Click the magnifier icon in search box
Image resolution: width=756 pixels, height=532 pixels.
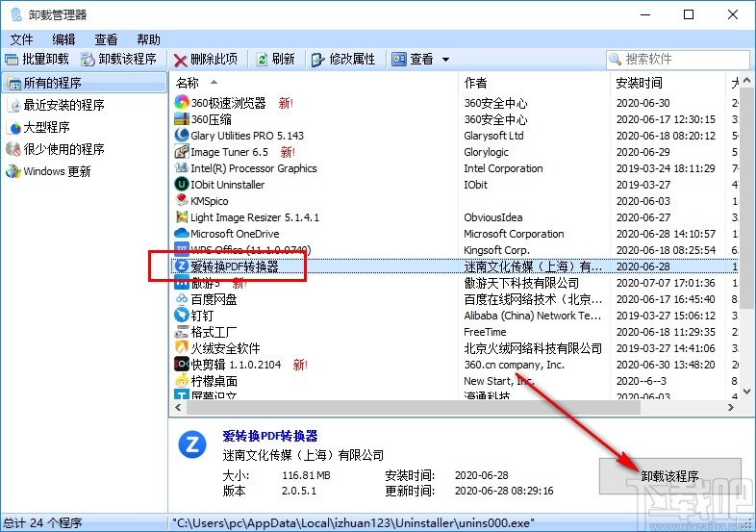(x=615, y=60)
